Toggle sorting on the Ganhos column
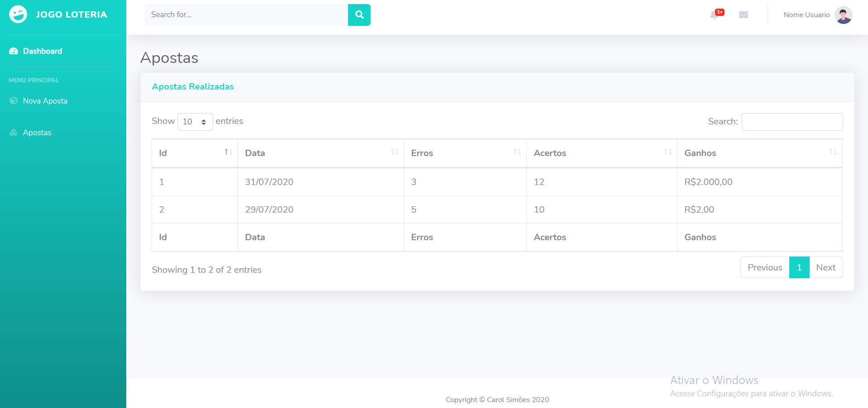 coord(834,152)
